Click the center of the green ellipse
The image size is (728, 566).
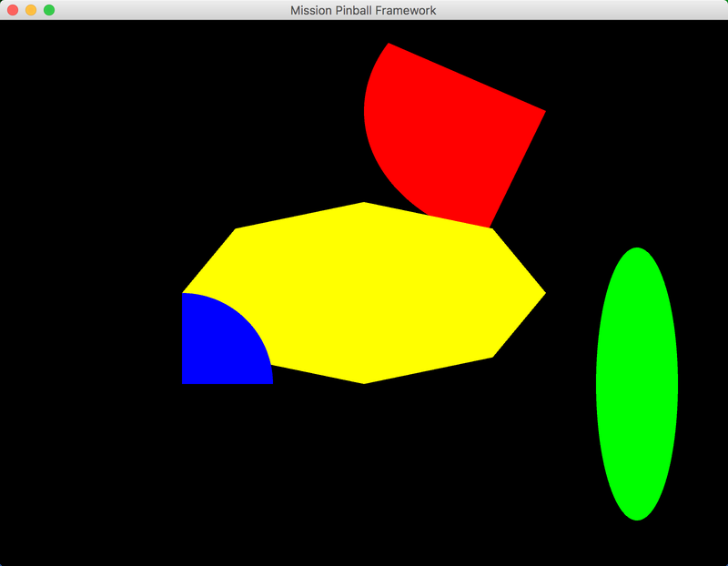pos(637,384)
